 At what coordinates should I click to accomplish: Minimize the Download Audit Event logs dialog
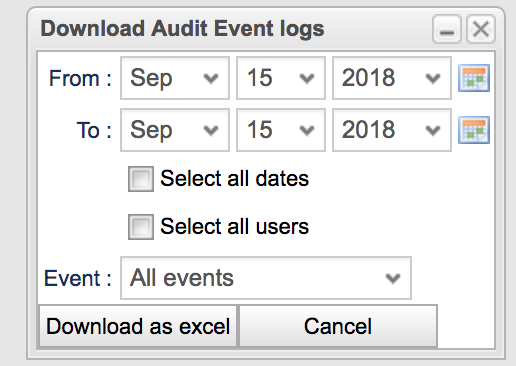(x=447, y=29)
